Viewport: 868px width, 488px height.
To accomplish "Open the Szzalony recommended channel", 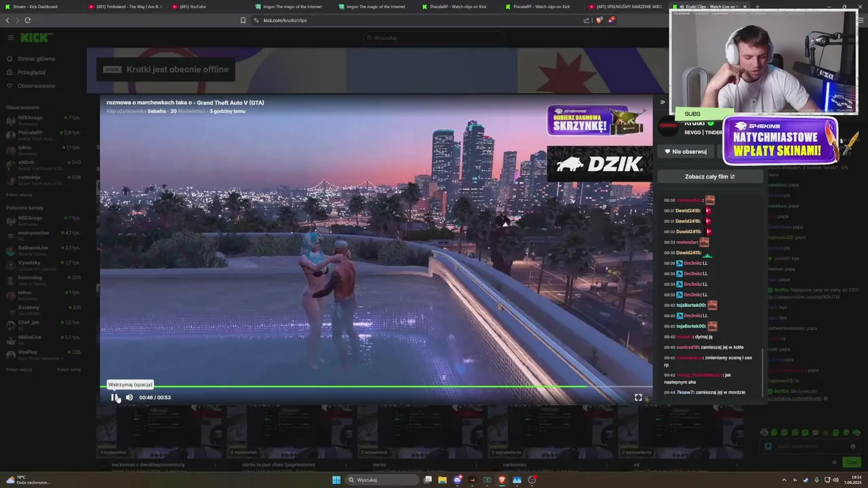I will pyautogui.click(x=43, y=309).
